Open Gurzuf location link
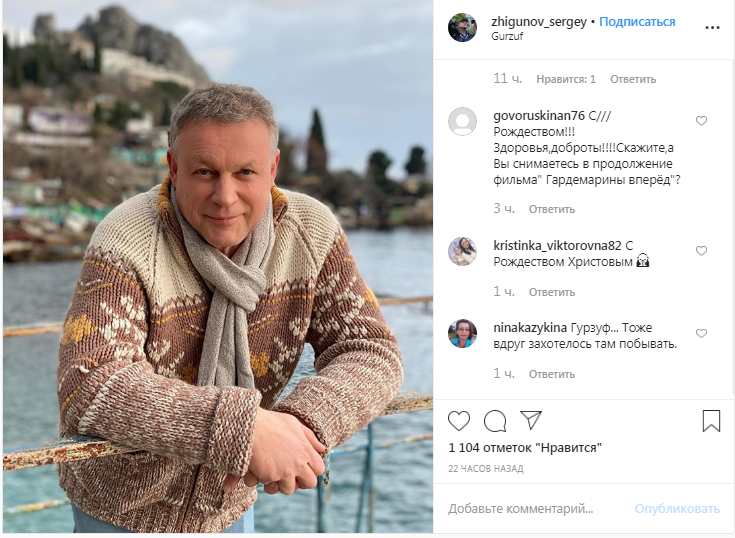 click(507, 36)
